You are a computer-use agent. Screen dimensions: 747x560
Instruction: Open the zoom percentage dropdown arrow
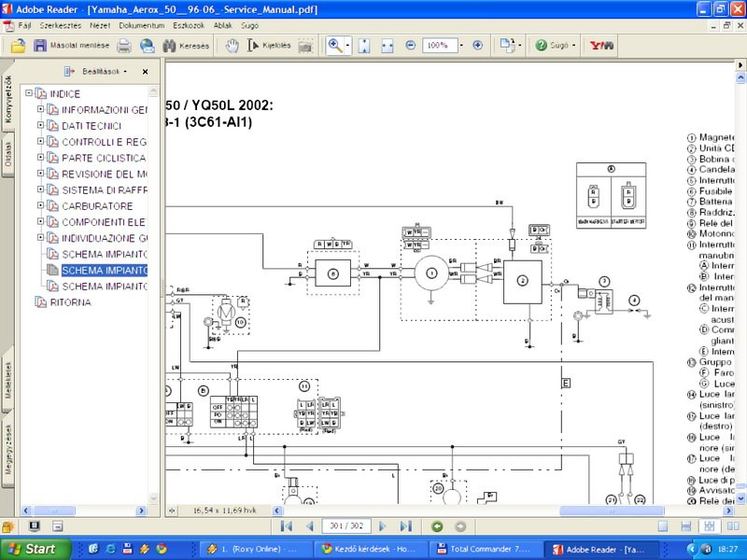point(461,45)
